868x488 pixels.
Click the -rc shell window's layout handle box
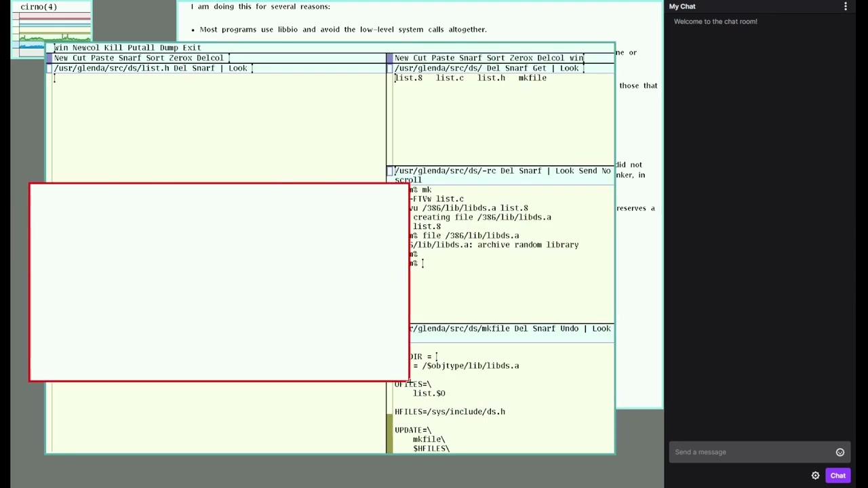click(x=389, y=171)
